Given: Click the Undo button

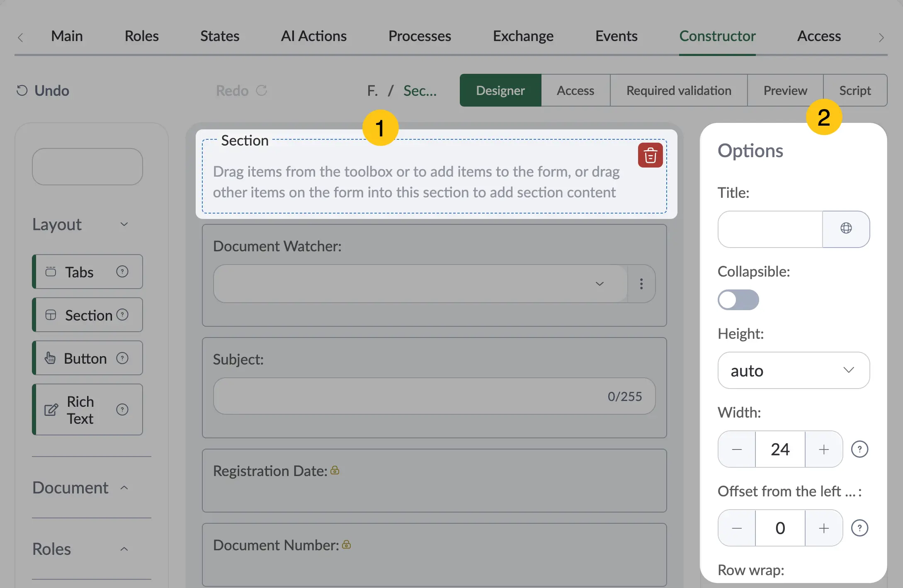Looking at the screenshot, I should tap(43, 90).
